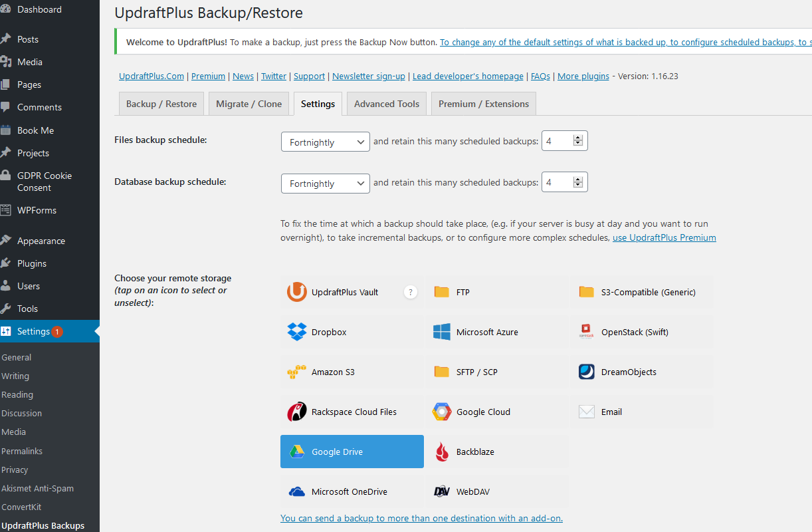Open the Lead developer's homepage link
The height and width of the screenshot is (532, 812).
pos(468,76)
